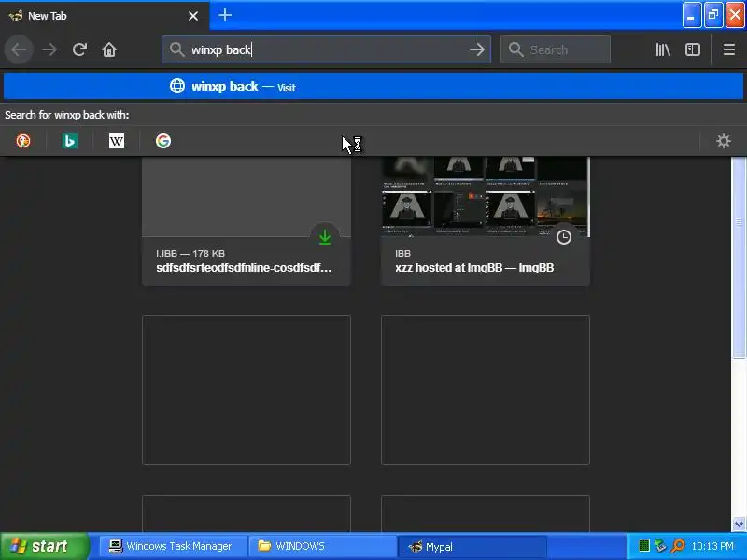The width and height of the screenshot is (747, 560).
Task: Click the vertical scrollbar thumb
Action: tap(739, 258)
